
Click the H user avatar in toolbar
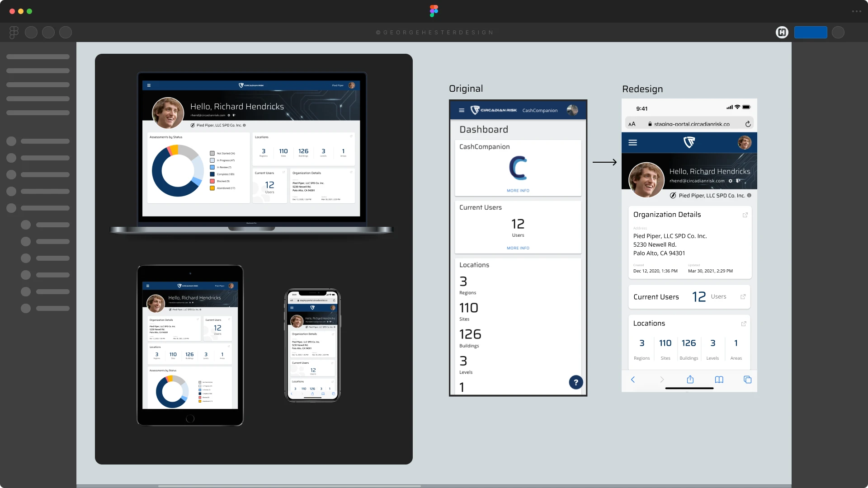click(782, 32)
